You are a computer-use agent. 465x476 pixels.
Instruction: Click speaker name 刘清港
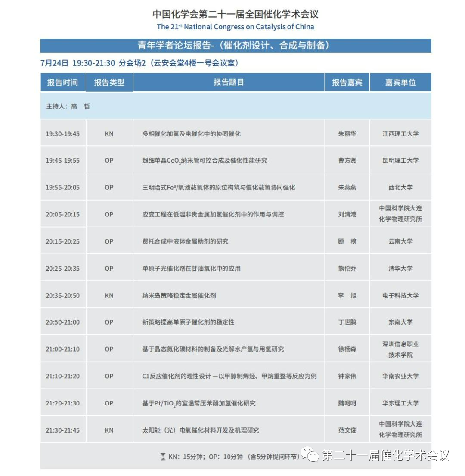[x=347, y=215]
